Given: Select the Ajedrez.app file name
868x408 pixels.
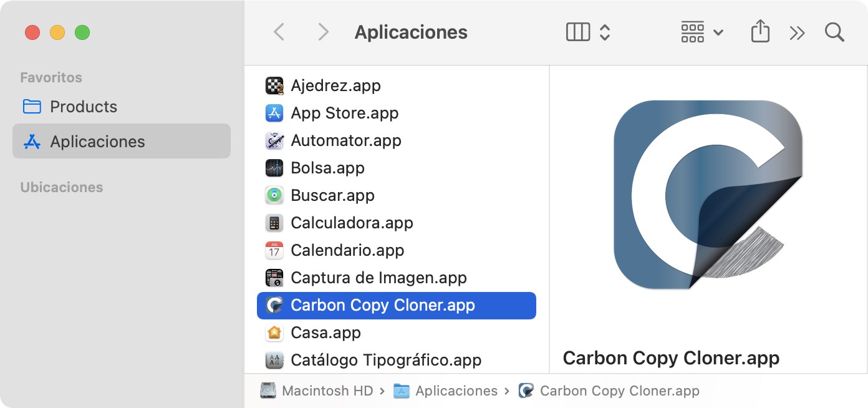Looking at the screenshot, I should 335,85.
